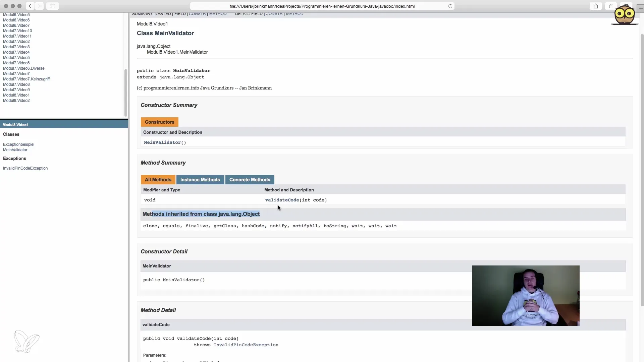Screen dimensions: 644x362
Task: Select package Modul6.Video6 in package list
Action: (x=16, y=20)
